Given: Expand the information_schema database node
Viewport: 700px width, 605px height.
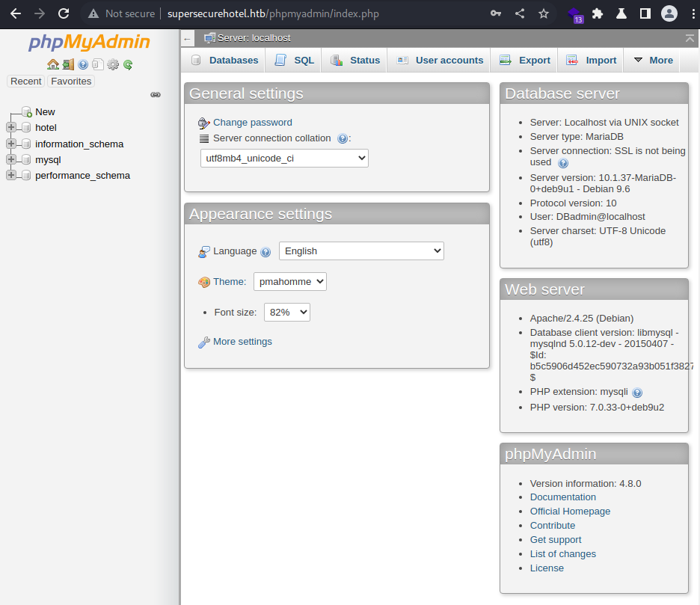Looking at the screenshot, I should tap(11, 144).
